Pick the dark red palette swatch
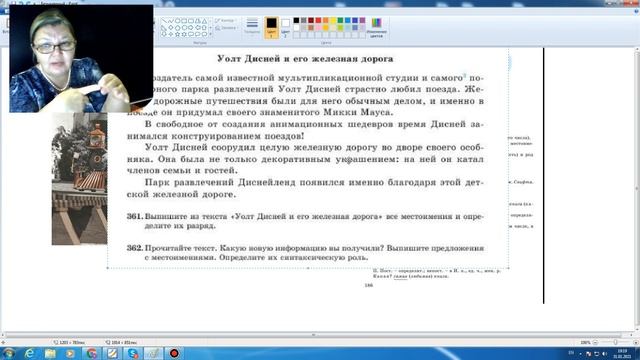This screenshot has width=640, height=360. [311, 20]
